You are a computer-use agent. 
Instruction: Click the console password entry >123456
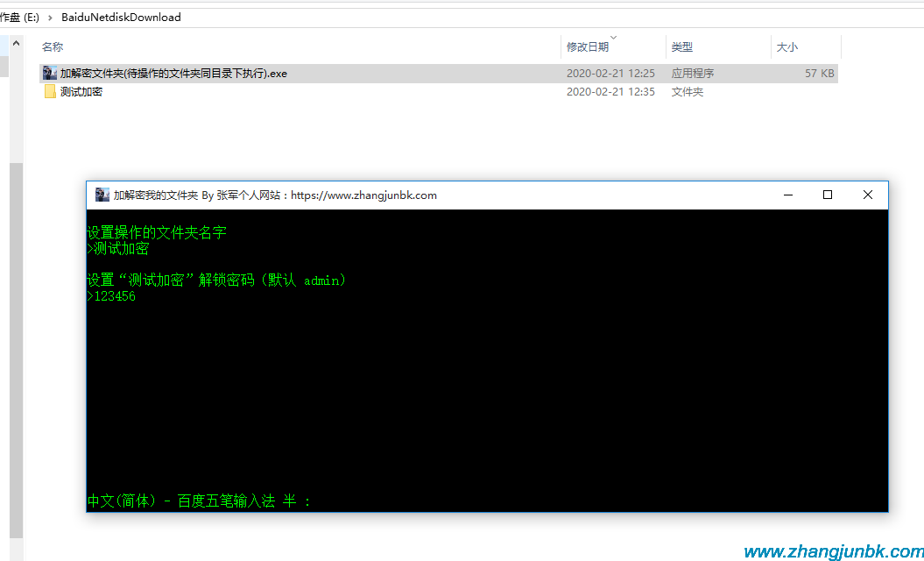[x=111, y=296]
